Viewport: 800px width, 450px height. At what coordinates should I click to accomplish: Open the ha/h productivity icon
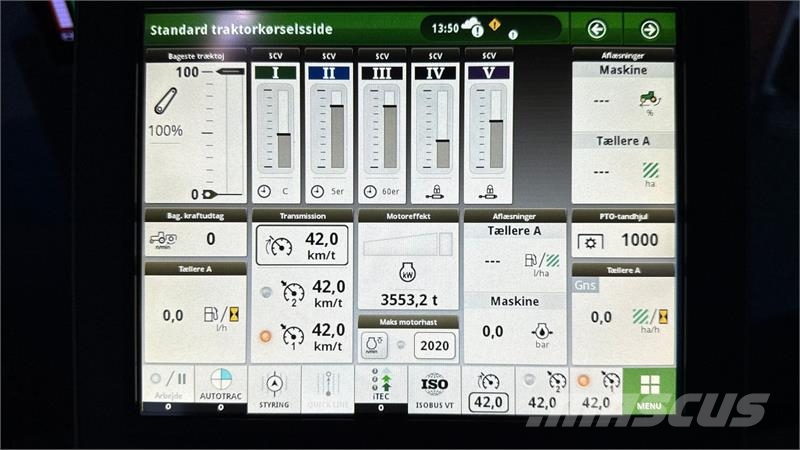pyautogui.click(x=650, y=317)
